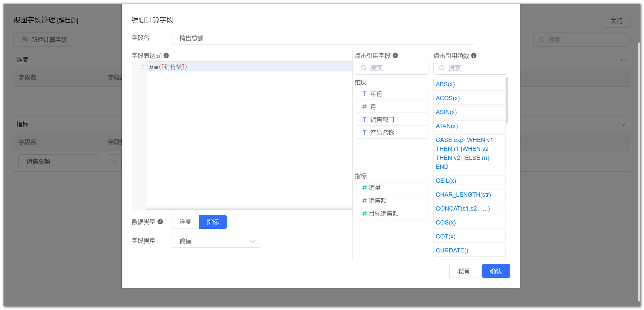Click the search icon in the function search box
This screenshot has width=644, height=310.
442,68
